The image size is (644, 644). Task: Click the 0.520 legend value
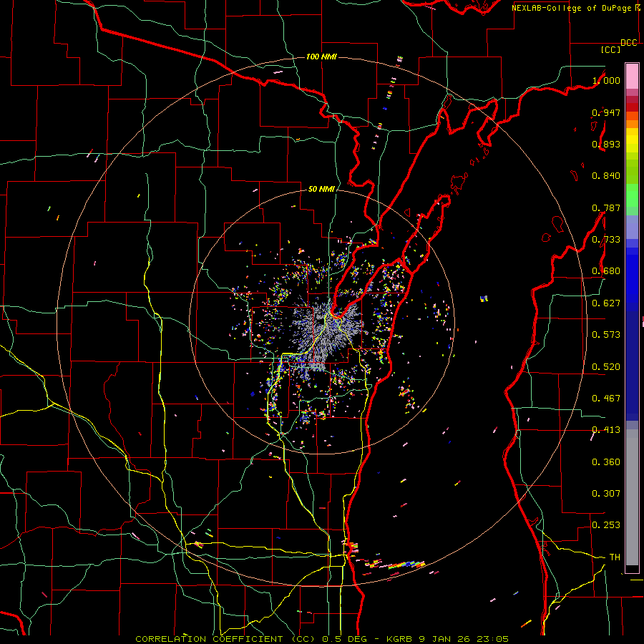606,367
